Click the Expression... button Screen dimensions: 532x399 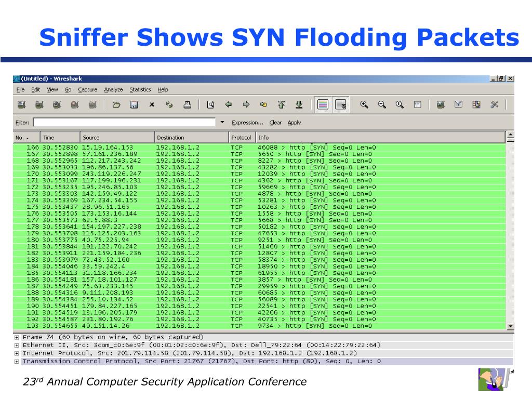pos(247,123)
